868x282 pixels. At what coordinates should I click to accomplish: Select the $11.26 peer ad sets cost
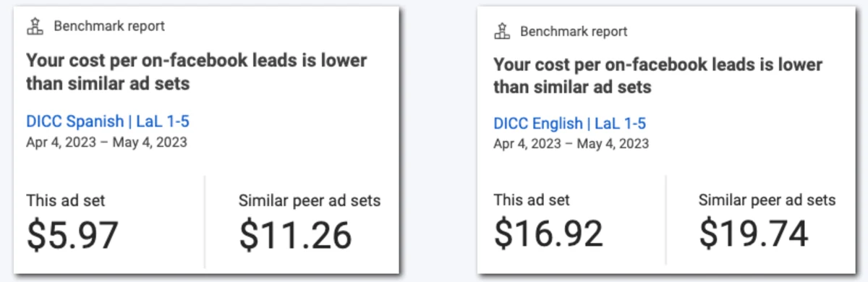pos(295,235)
